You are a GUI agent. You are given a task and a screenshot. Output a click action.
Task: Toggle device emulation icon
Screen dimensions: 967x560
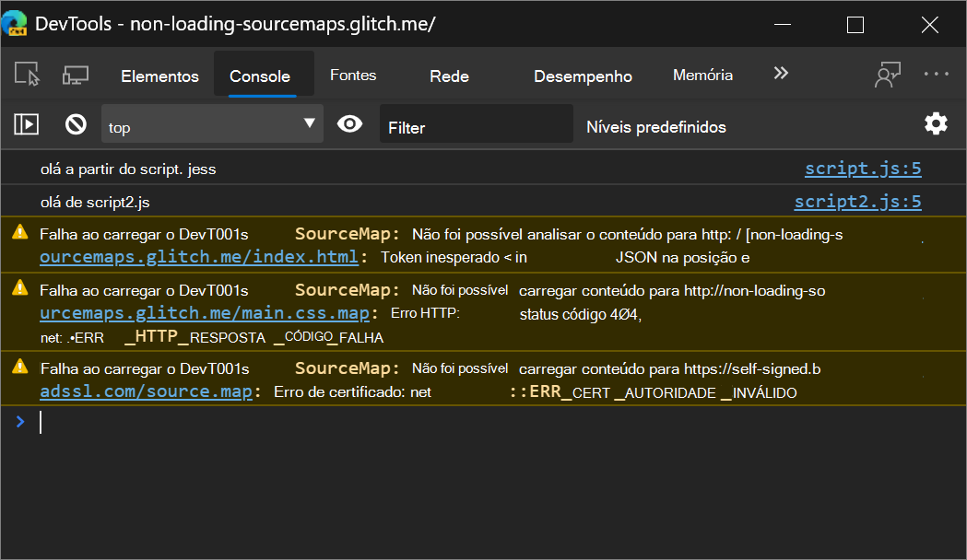coord(76,76)
